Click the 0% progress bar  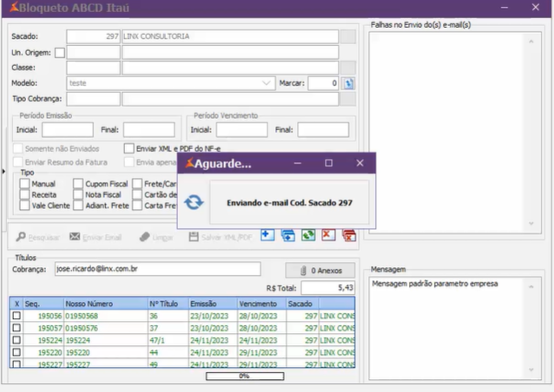(x=245, y=376)
